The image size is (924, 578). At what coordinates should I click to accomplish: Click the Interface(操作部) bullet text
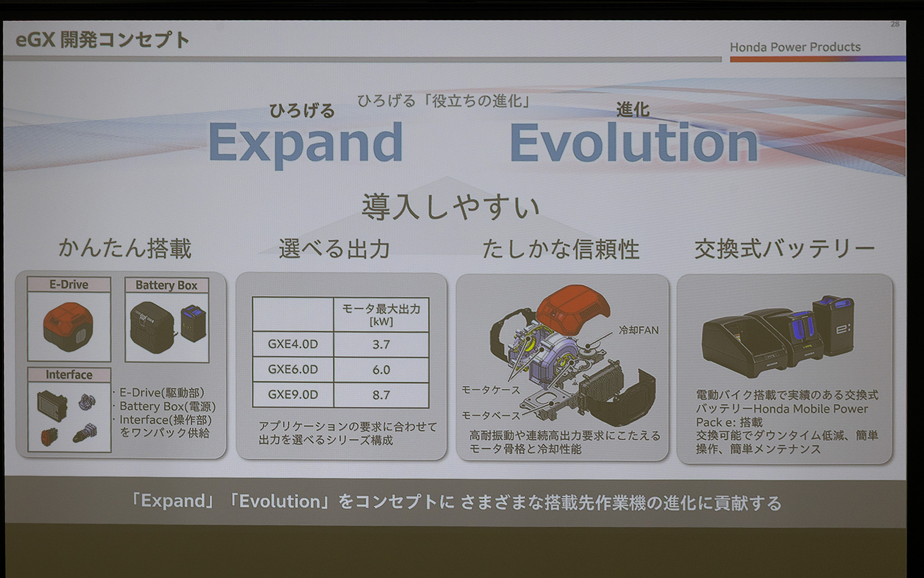[x=165, y=420]
